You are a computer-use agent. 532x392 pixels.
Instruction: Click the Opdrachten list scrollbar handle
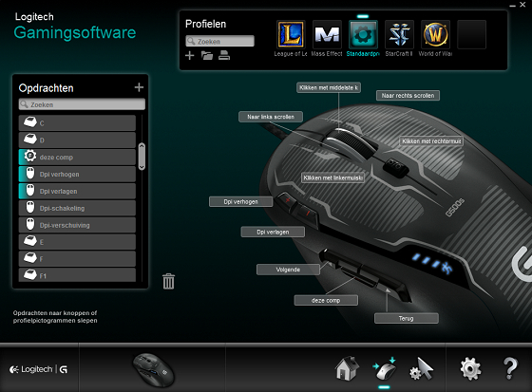click(142, 157)
